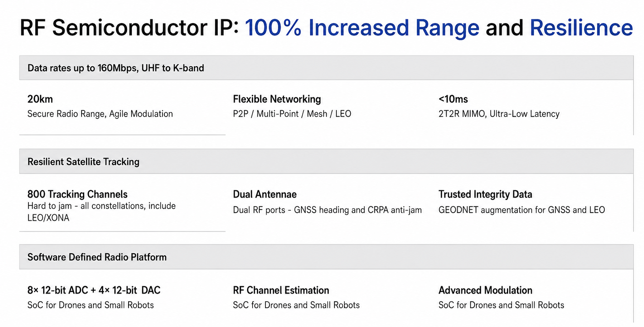Select '2T2R MIMO, Ultra-Low Latency' text
This screenshot has height=327, width=644.
point(499,114)
